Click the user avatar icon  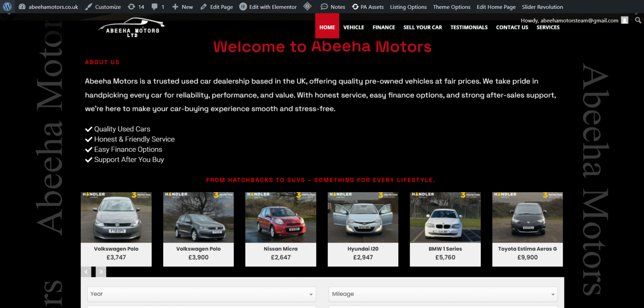coord(625,20)
